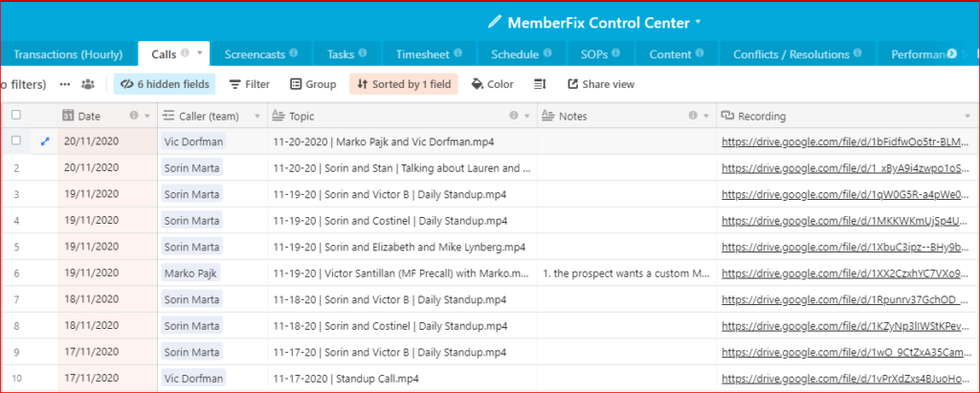Open the Topic column dropdown arrow

[x=526, y=116]
